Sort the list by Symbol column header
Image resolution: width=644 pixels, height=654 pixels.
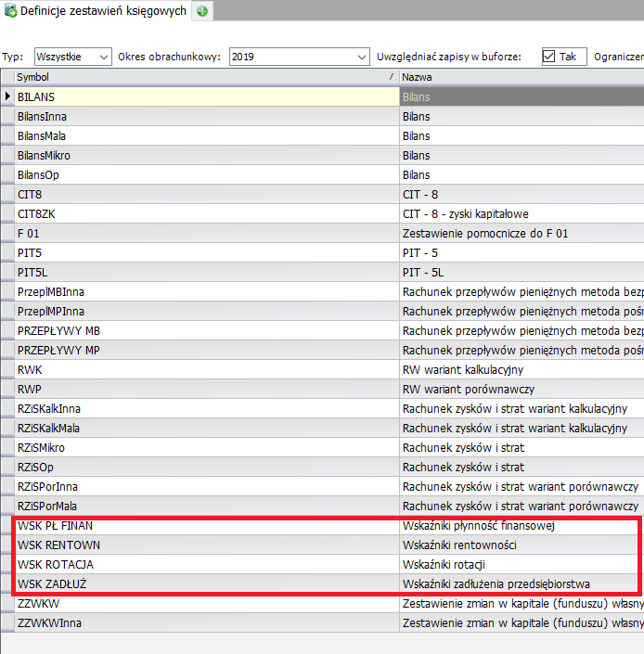click(186, 77)
